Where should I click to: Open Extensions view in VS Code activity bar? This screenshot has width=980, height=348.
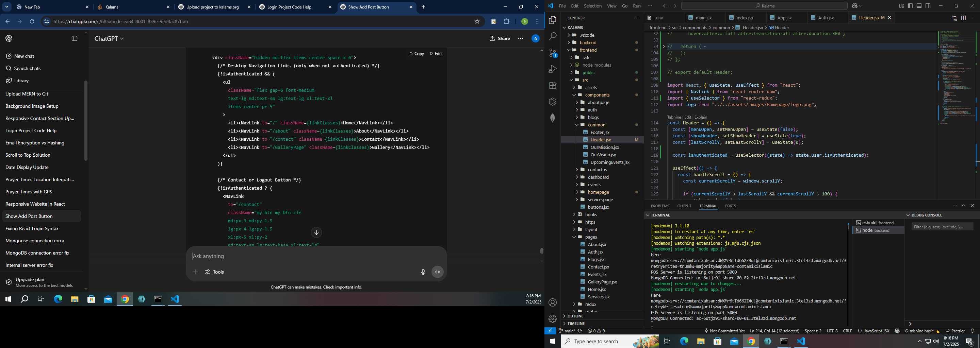553,86
